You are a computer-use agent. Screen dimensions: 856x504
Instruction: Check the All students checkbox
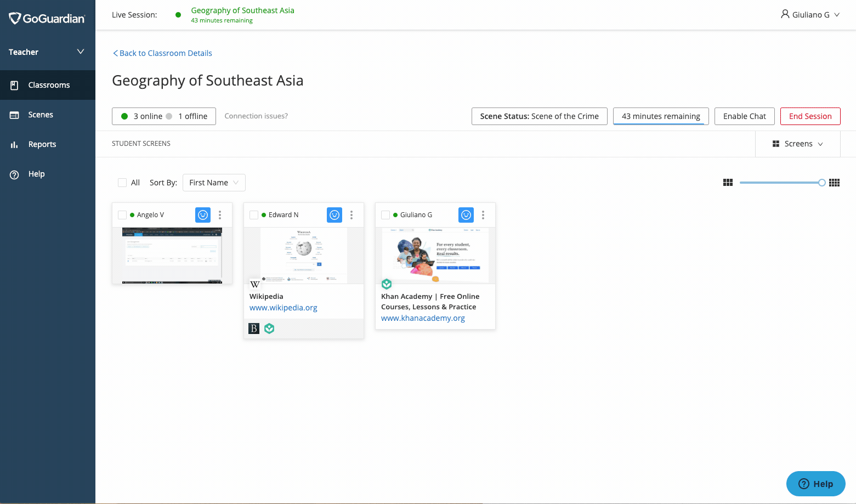click(x=122, y=183)
